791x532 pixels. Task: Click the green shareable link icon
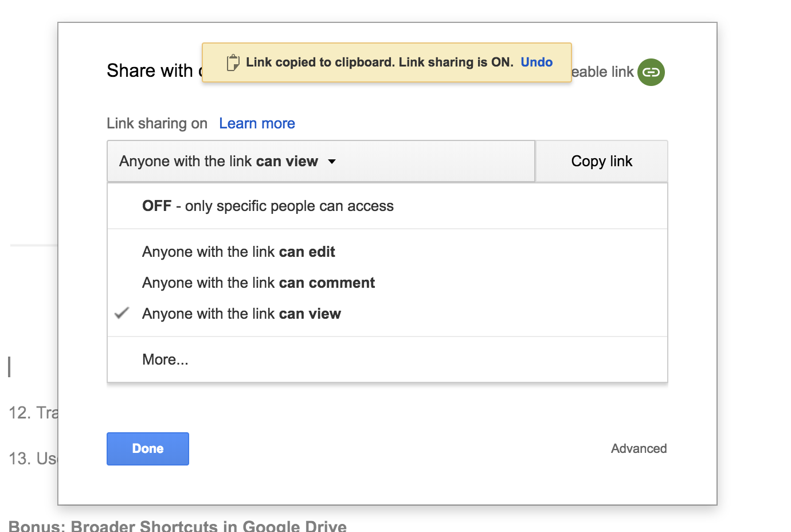tap(651, 72)
